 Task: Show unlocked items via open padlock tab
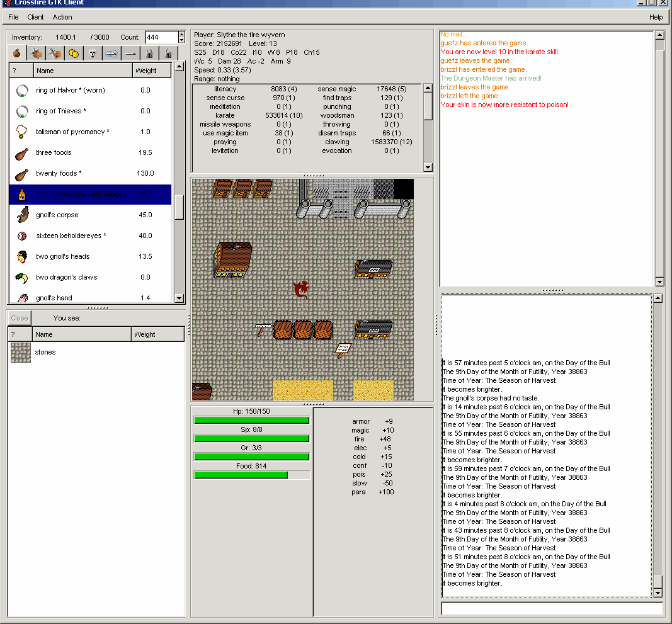coord(168,53)
